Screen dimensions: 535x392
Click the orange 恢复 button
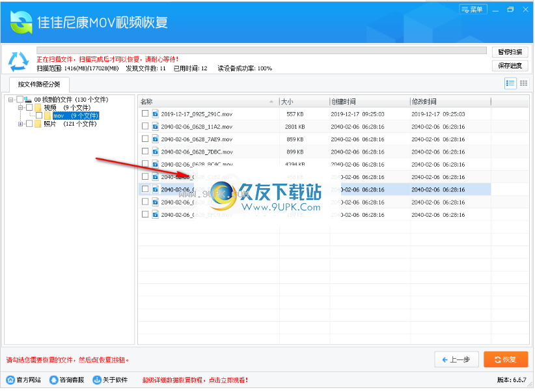point(506,359)
